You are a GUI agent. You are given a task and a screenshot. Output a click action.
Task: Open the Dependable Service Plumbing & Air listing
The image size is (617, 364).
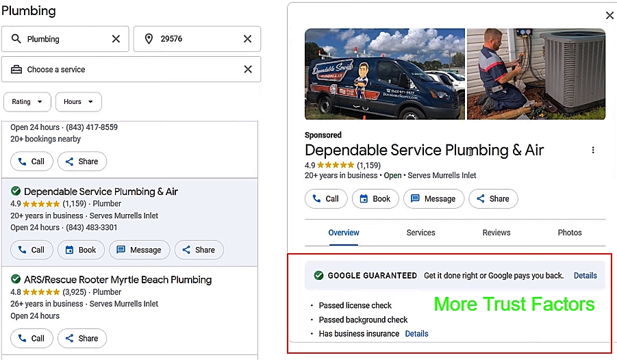pos(101,192)
